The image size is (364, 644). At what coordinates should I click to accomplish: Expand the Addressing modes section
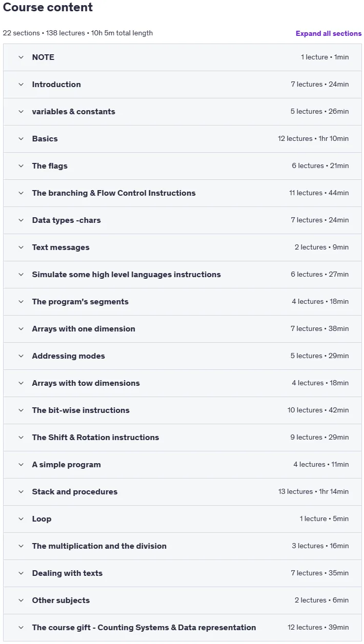point(183,356)
